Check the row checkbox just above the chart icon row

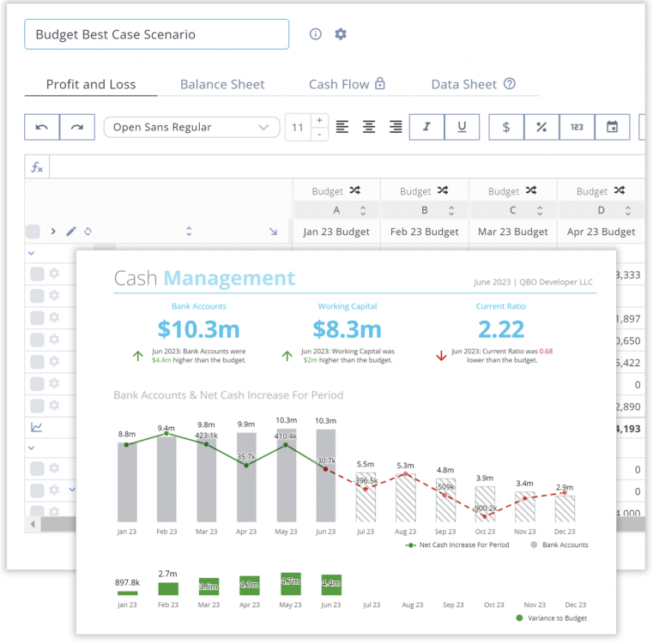point(37,405)
